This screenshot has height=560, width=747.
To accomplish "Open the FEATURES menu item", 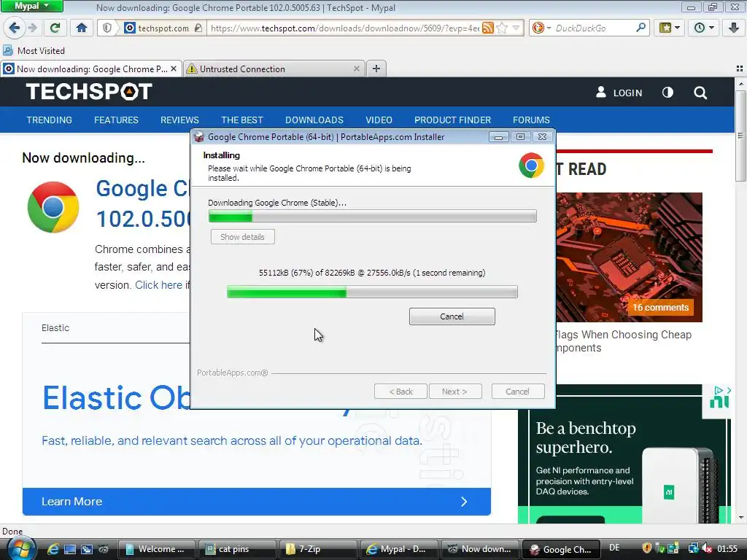I will click(x=116, y=120).
